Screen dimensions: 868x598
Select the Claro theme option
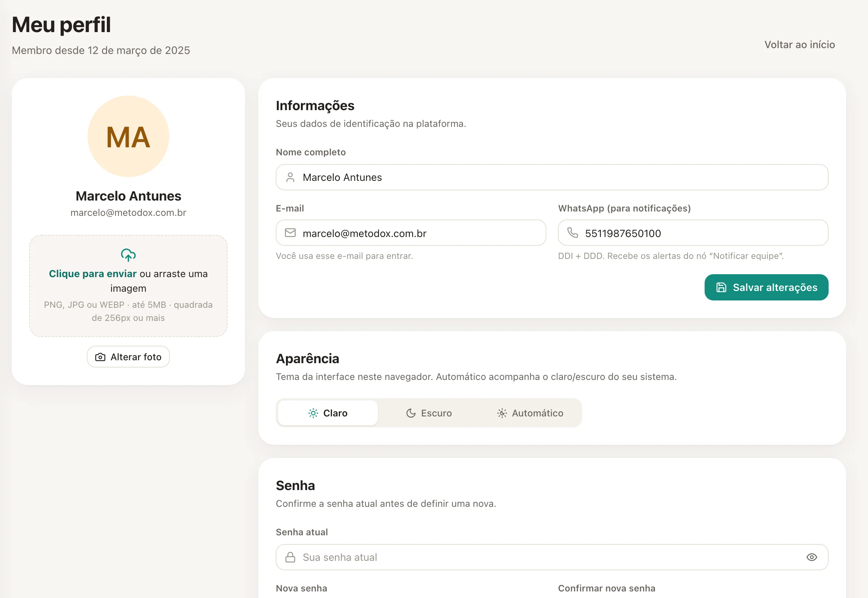(328, 413)
